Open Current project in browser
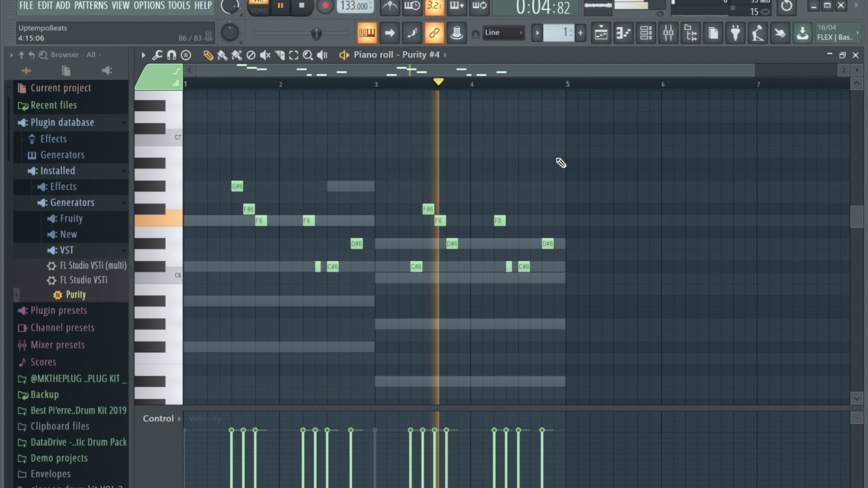868x488 pixels. (x=60, y=88)
